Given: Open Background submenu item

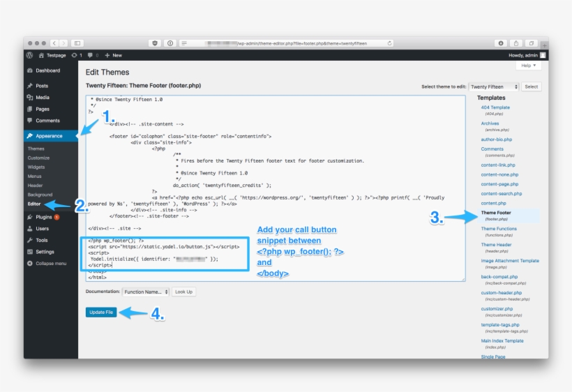Looking at the screenshot, I should tap(40, 195).
